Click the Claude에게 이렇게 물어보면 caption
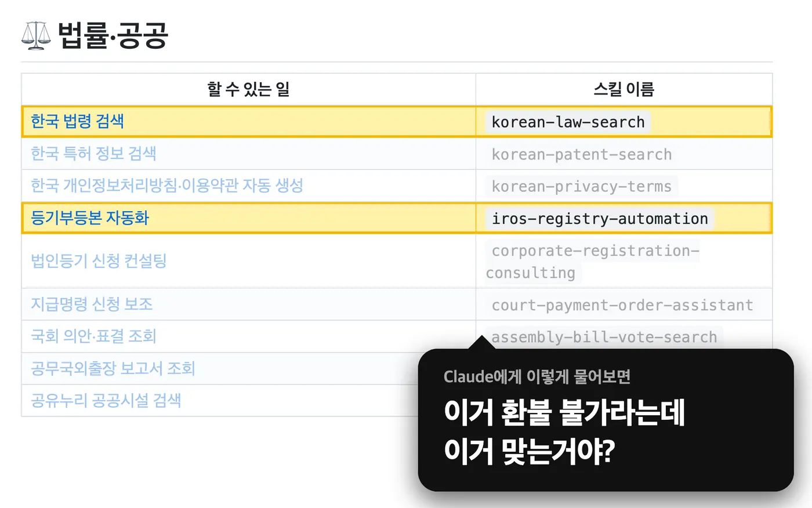812x508 pixels. [537, 377]
